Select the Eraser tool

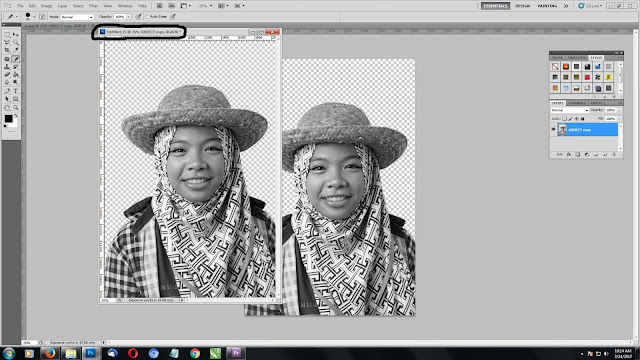7,74
